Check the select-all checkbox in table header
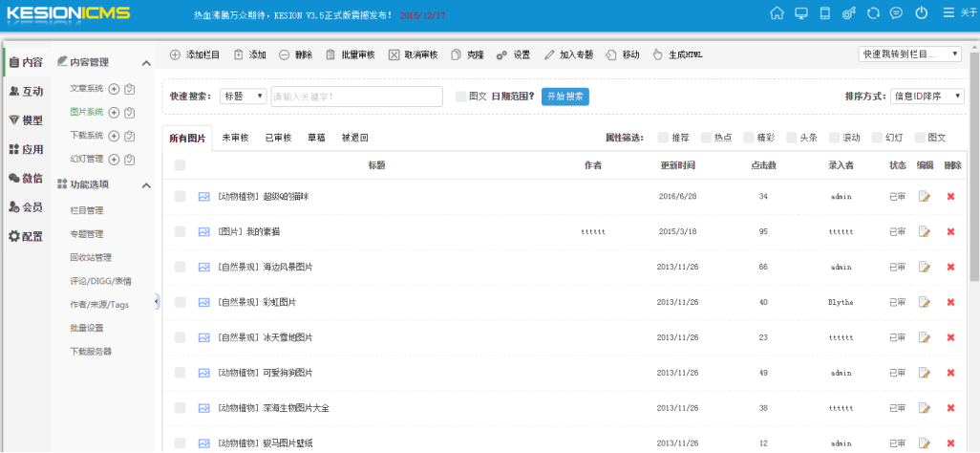 [x=180, y=165]
